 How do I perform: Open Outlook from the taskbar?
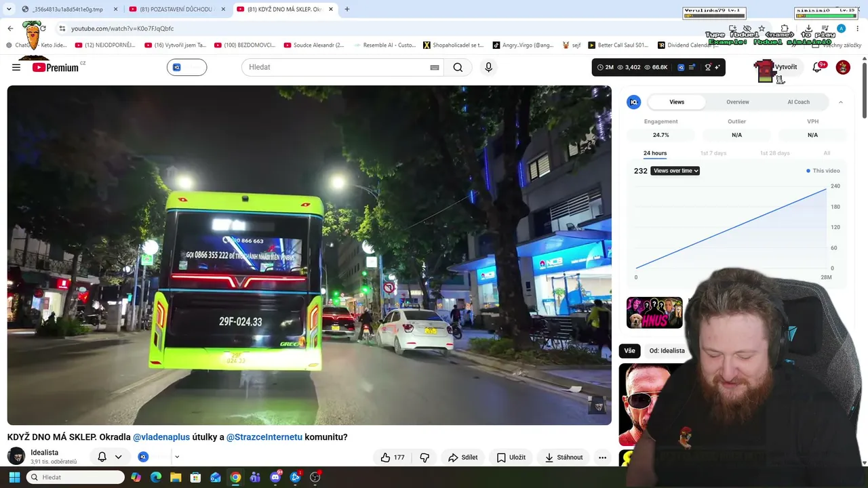(x=216, y=477)
